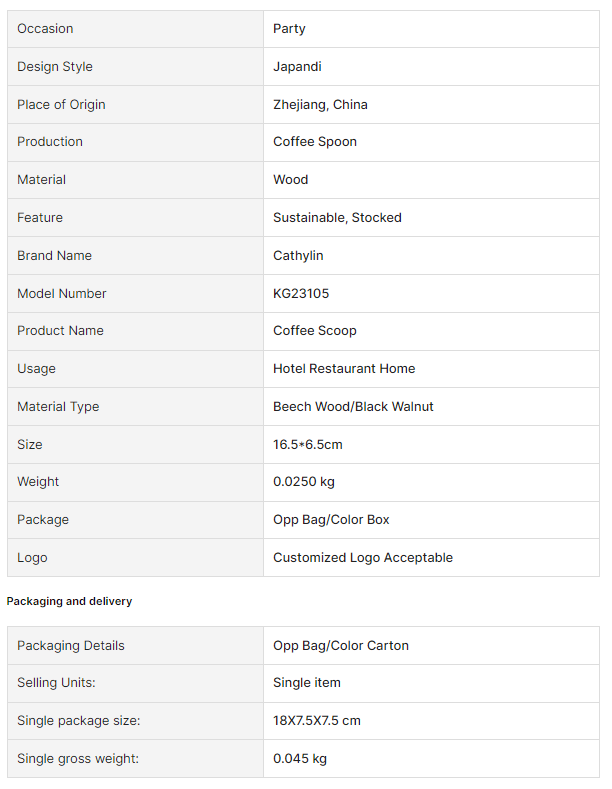Viewport: 612px width, 789px height.
Task: Click Customized Logo Acceptable text
Action: click(363, 558)
